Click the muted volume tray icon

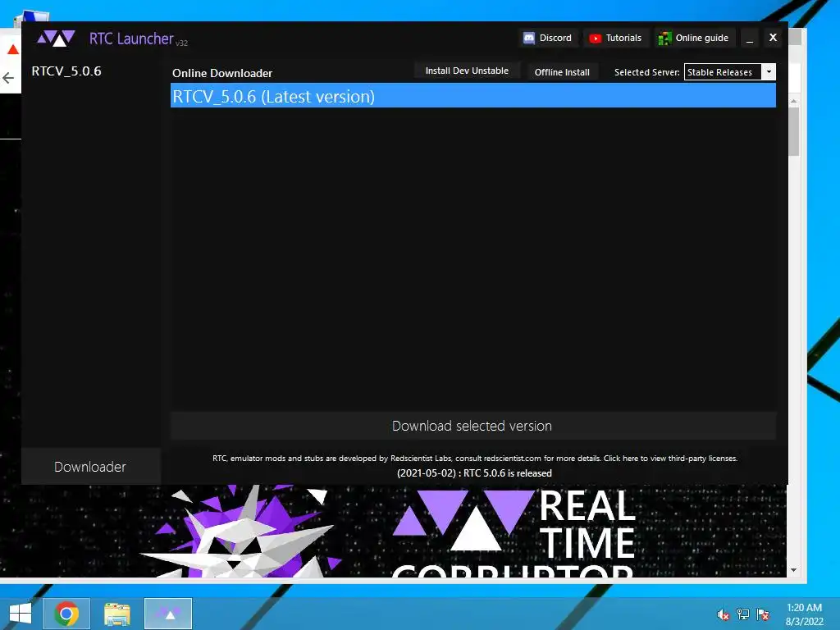tap(723, 614)
